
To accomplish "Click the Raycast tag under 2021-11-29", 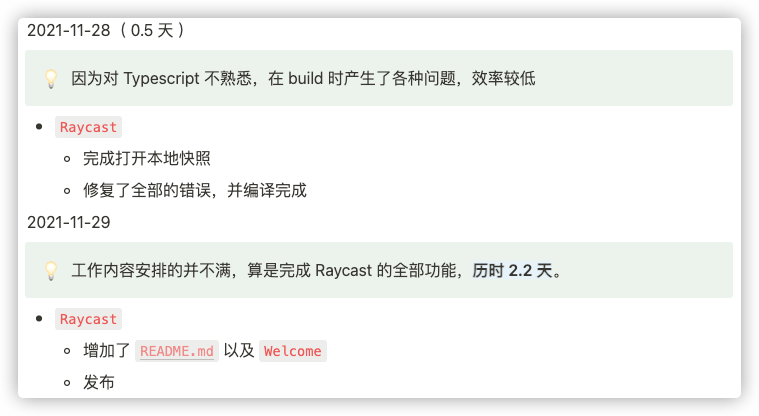I will point(88,319).
